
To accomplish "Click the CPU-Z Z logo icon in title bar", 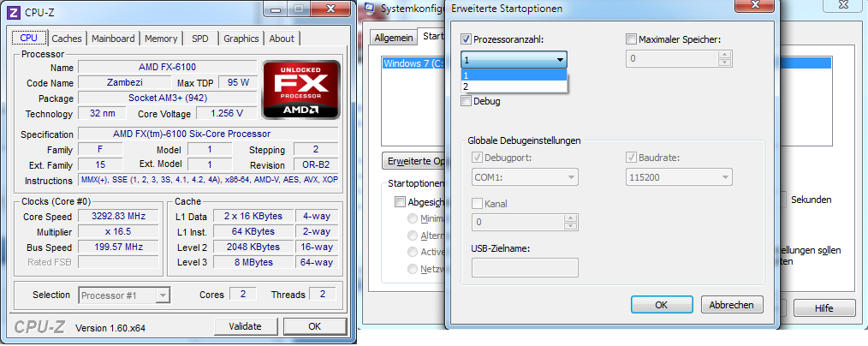I will click(x=15, y=12).
